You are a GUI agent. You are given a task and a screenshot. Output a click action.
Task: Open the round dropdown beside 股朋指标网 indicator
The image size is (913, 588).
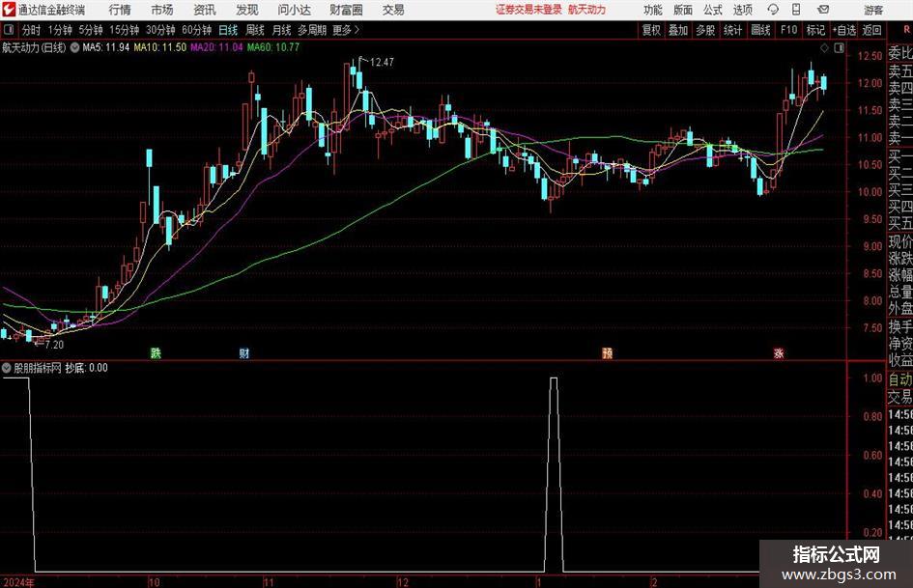pos(7,367)
